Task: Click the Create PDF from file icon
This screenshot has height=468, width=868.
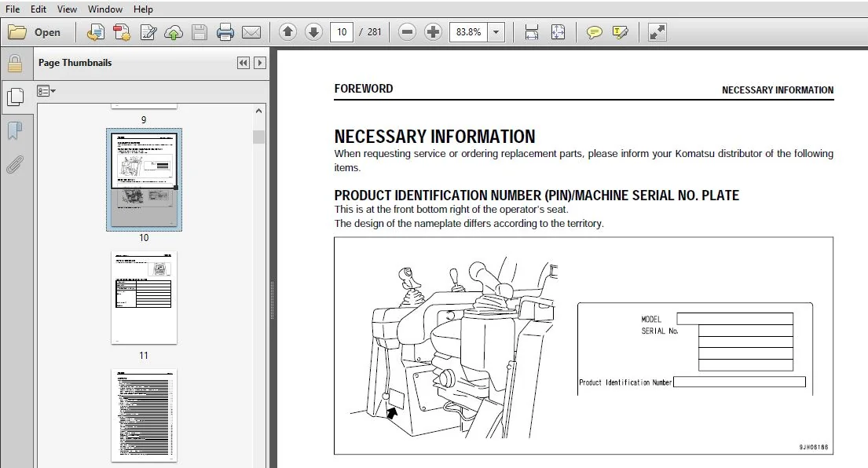Action: [95, 32]
